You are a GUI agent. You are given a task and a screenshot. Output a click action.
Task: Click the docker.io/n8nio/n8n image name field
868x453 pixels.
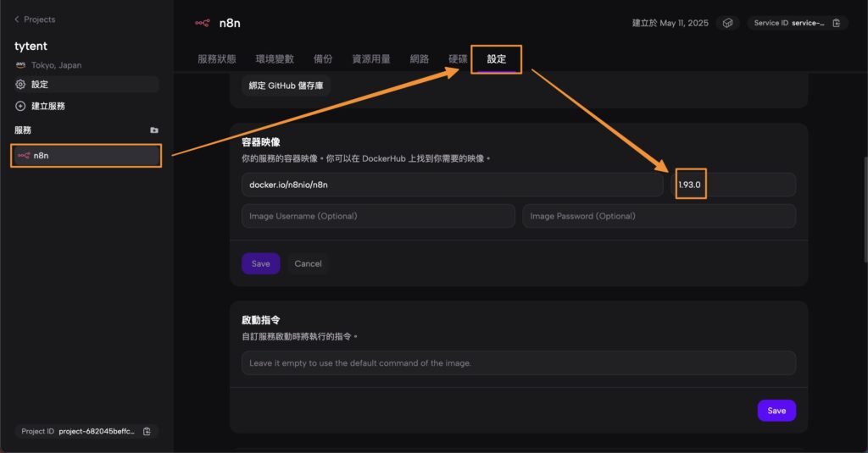tap(453, 185)
